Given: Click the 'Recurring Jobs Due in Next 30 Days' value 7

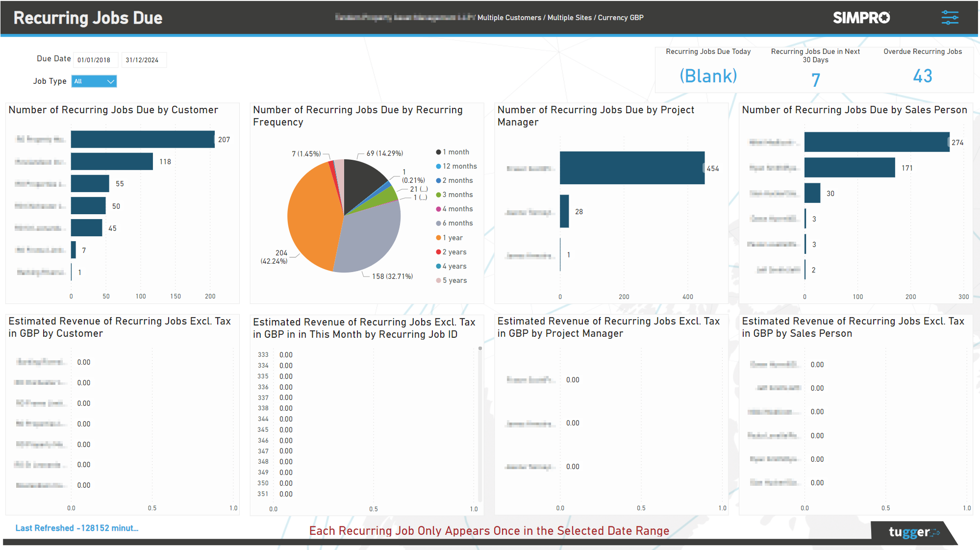Looking at the screenshot, I should 815,77.
